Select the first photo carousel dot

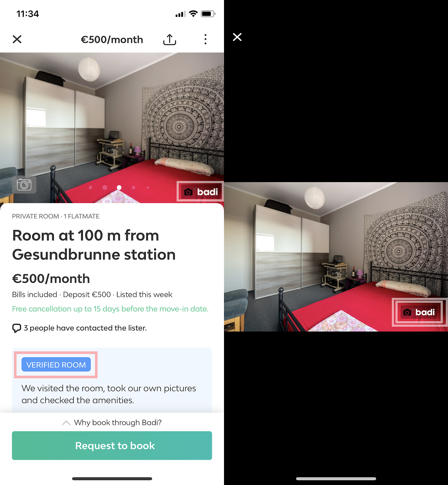click(91, 188)
